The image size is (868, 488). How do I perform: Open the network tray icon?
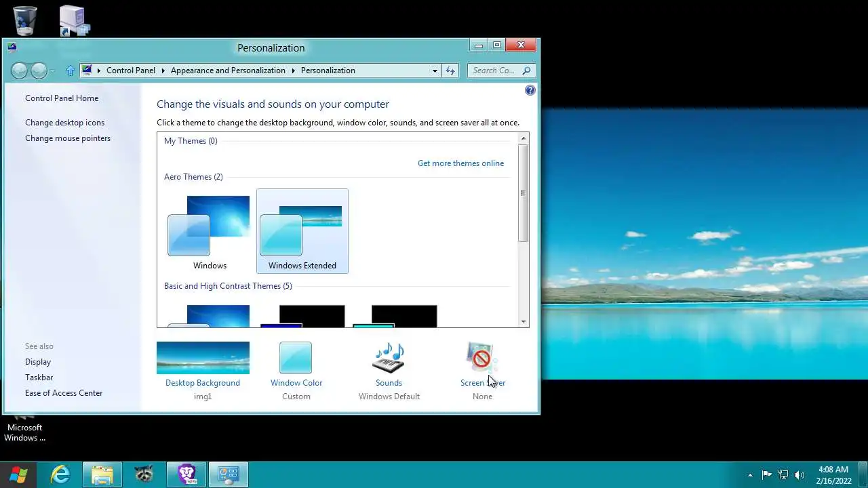[x=783, y=475]
